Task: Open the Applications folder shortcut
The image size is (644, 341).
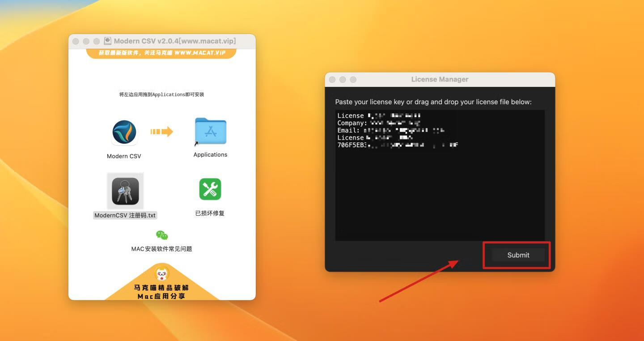Action: (x=210, y=132)
